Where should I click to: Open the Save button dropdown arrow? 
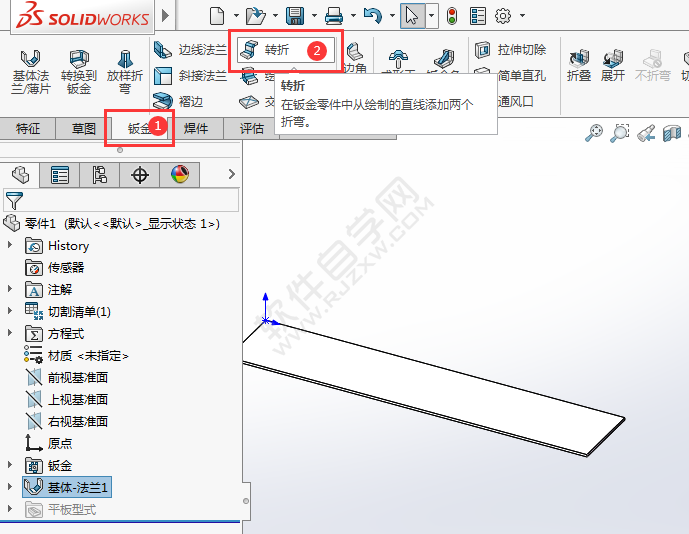[313, 16]
